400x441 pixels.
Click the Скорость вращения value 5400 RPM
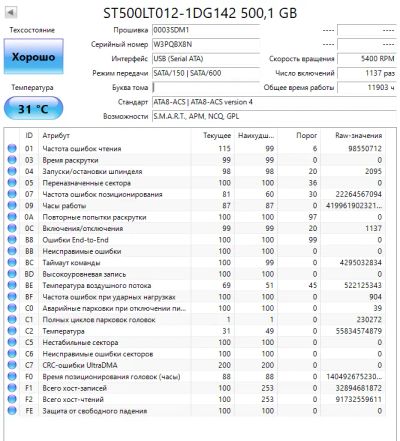(x=366, y=59)
